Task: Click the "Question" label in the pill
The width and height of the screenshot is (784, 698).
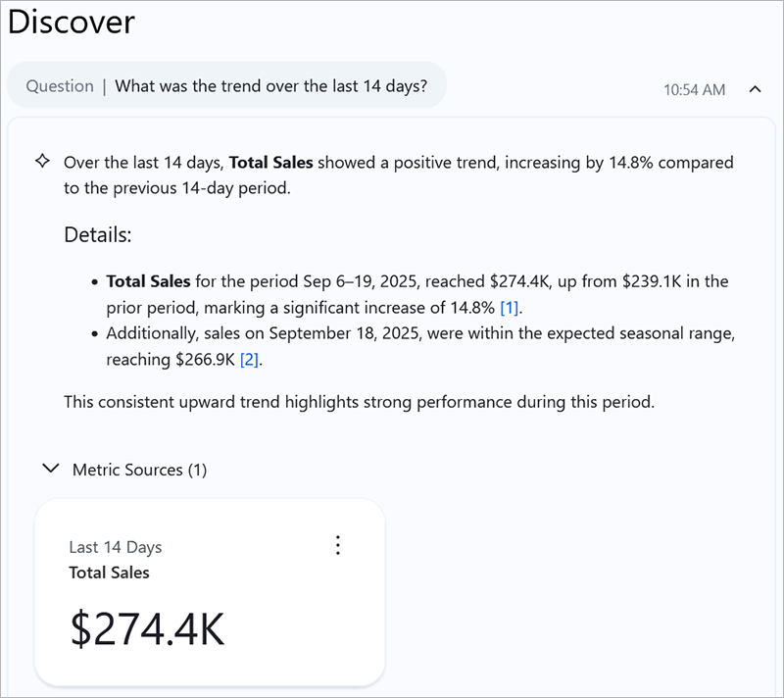Action: click(x=60, y=85)
